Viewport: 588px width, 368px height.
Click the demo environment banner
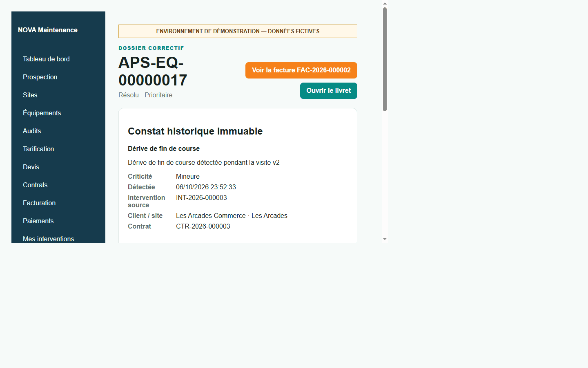click(238, 31)
